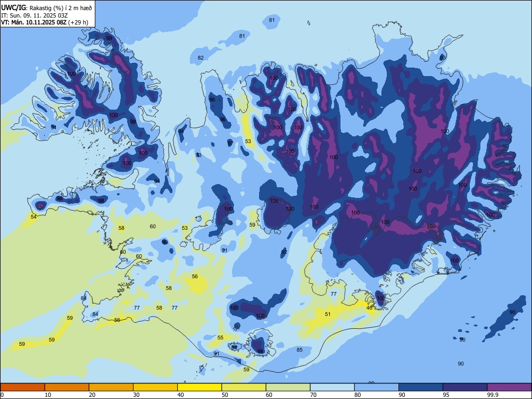
Task: Click the legend tick label '10'
Action: [x=48, y=395]
